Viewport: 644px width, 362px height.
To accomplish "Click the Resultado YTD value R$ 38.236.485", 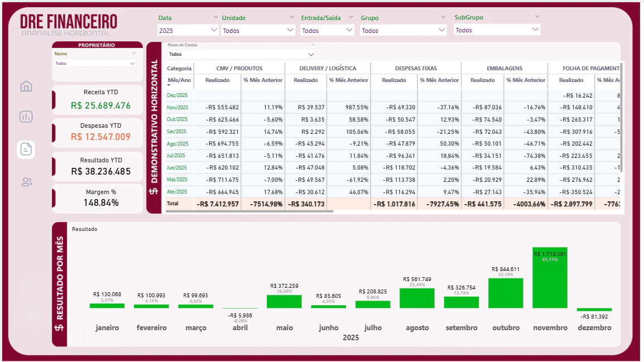I will tap(100, 172).
